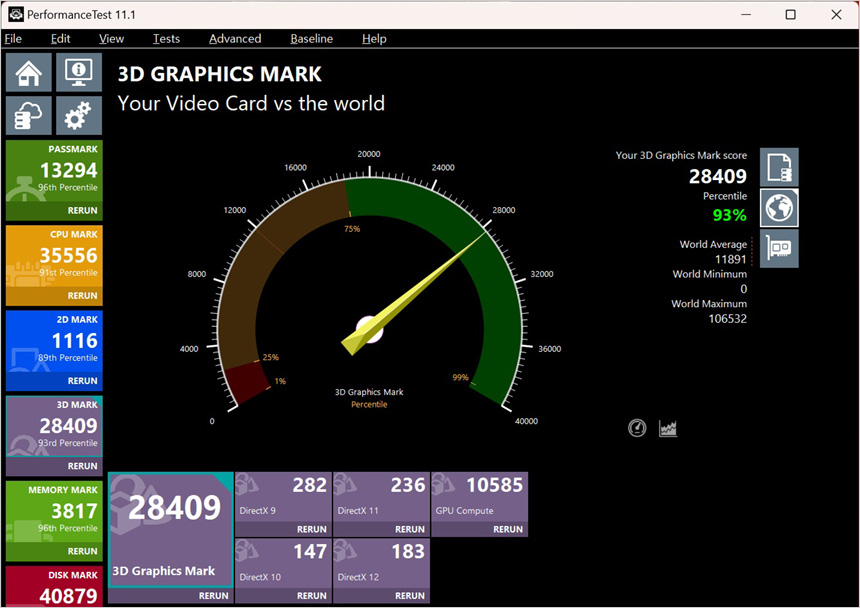Rerun the CPU Mark test
860x608 pixels.
click(82, 296)
